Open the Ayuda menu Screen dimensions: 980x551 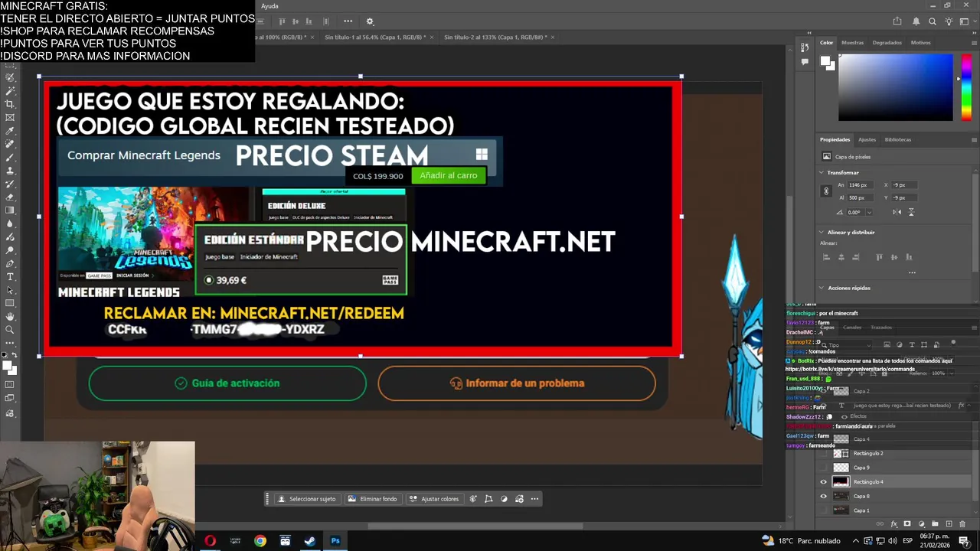(269, 6)
